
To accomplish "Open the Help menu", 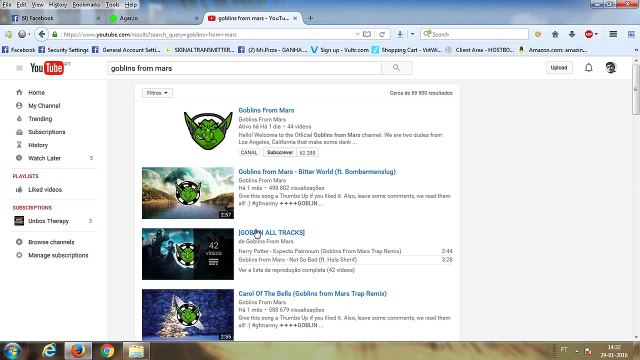I will pos(131,4).
